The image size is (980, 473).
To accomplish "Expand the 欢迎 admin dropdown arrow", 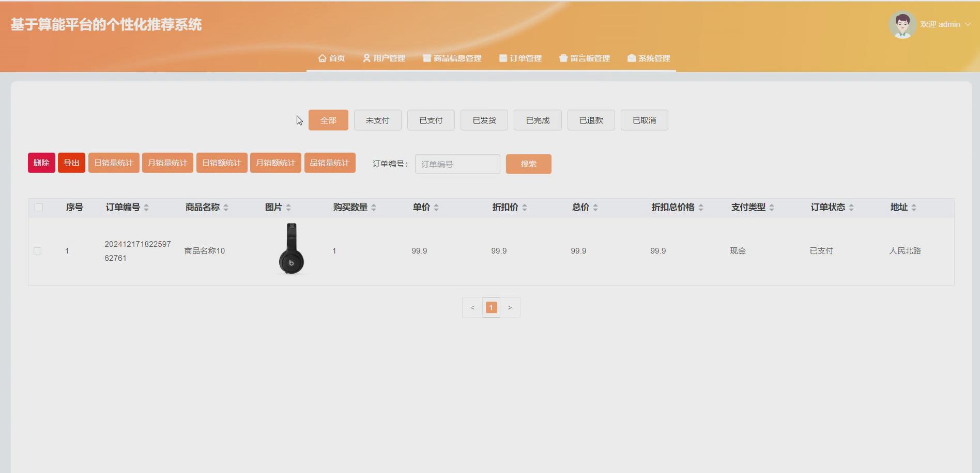I will 970,24.
